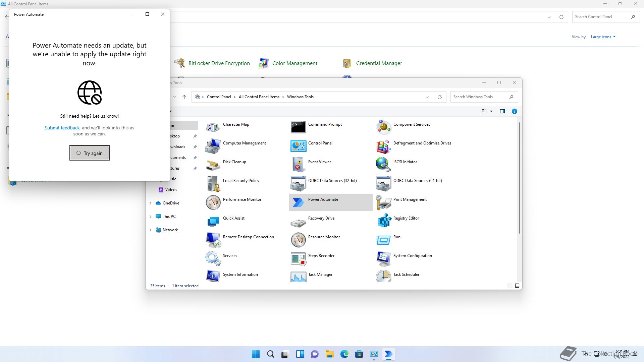Toggle the preview pane in Windows Tools
644x362 pixels.
tap(502, 111)
